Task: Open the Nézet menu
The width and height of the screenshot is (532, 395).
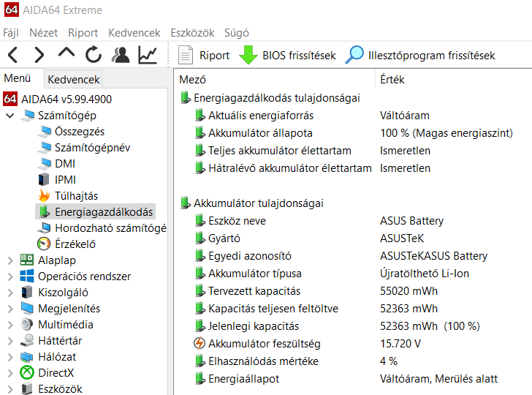Action: coord(43,33)
